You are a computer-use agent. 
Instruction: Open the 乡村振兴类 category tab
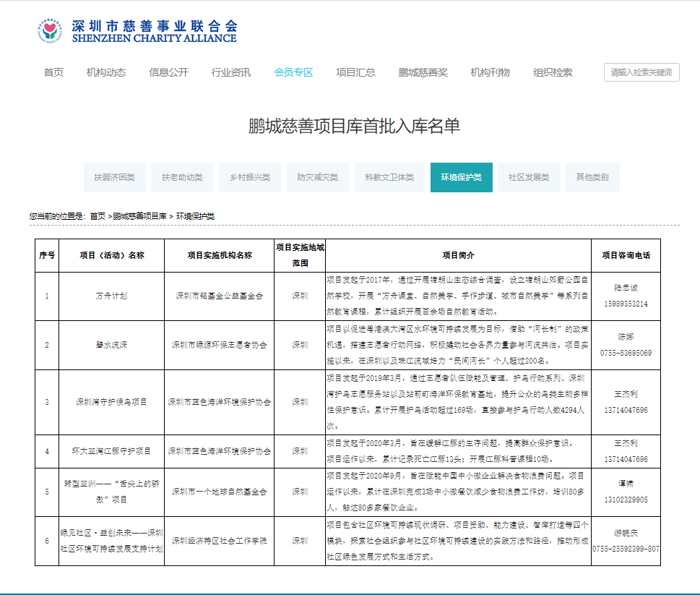pos(250,177)
